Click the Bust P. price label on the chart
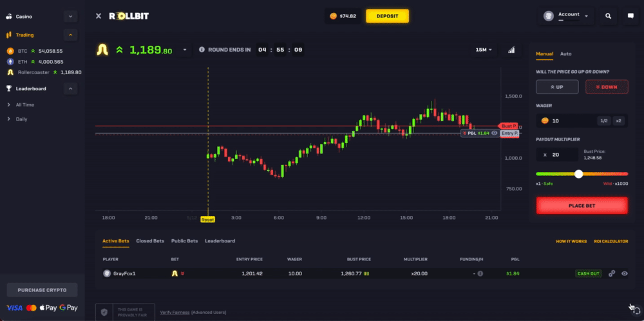The image size is (644, 321). pos(509,126)
